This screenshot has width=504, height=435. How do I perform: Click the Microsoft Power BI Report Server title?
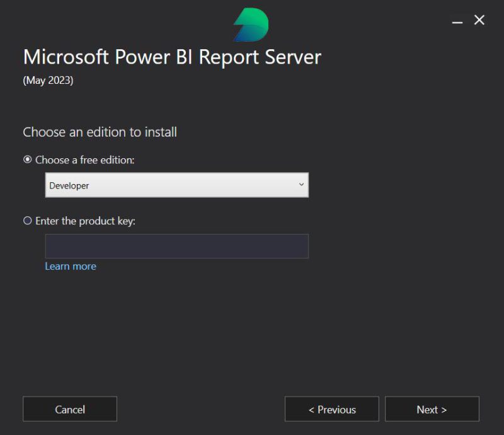click(x=171, y=57)
